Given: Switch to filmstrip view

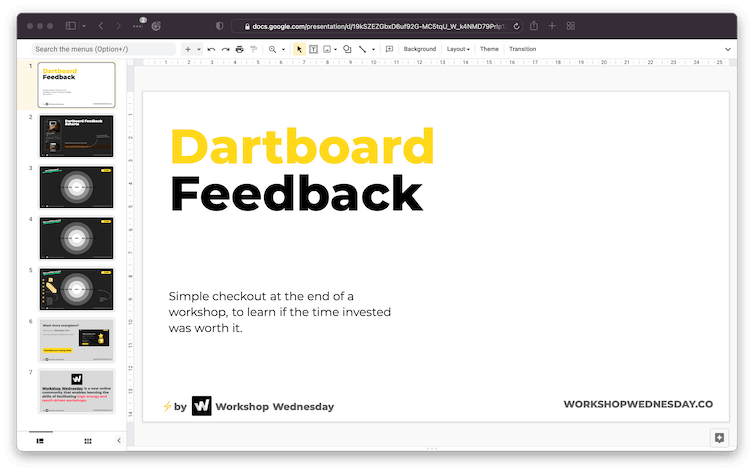Looking at the screenshot, I should 40,440.
